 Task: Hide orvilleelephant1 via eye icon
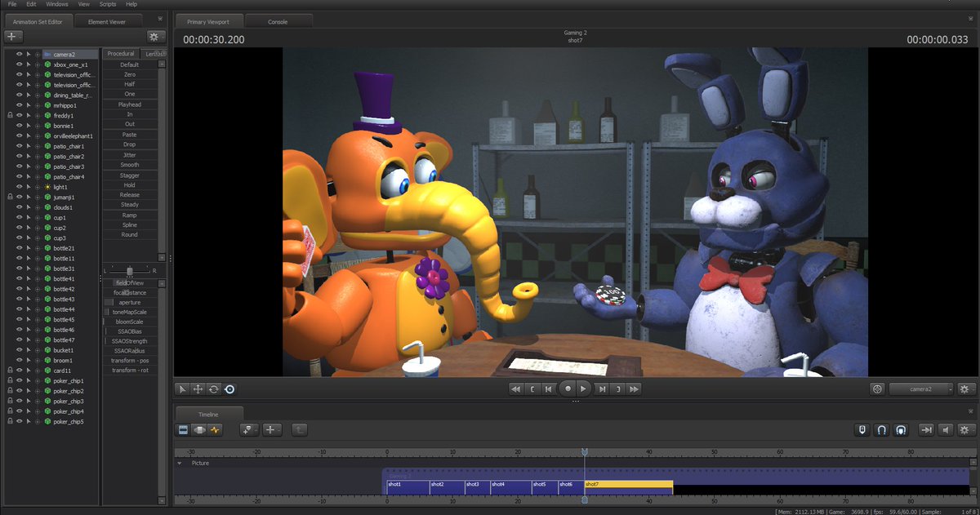coord(19,135)
